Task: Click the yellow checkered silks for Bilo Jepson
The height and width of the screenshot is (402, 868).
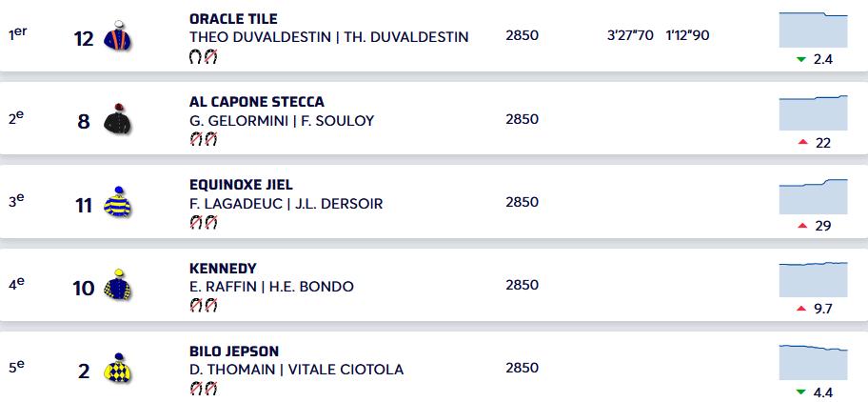Action: click(x=119, y=368)
